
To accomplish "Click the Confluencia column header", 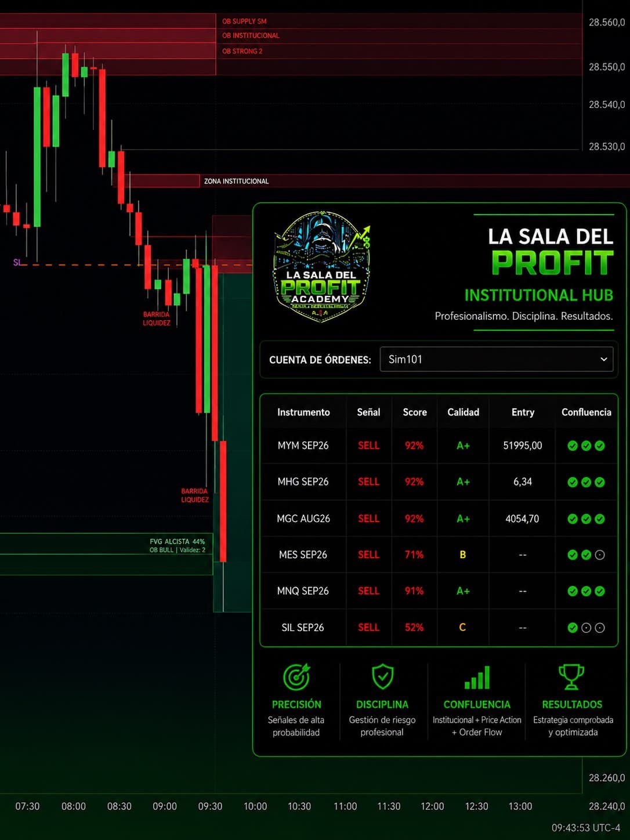I will click(586, 412).
